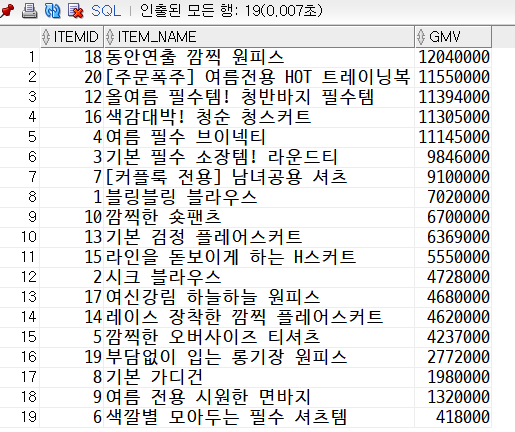Click the refresh results icon
Screen dimensions: 515x432
[x=53, y=11]
